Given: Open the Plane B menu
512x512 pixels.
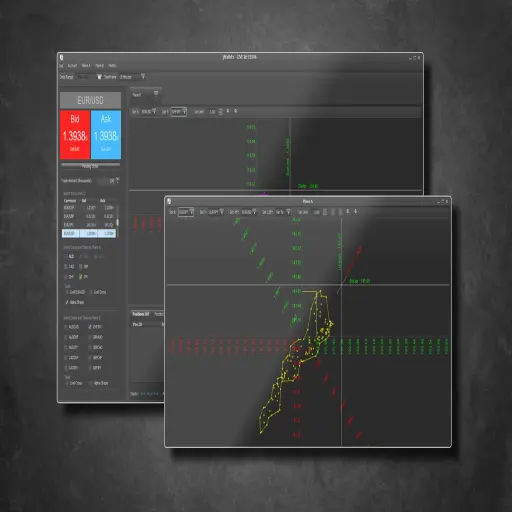Looking at the screenshot, I should pos(100,66).
